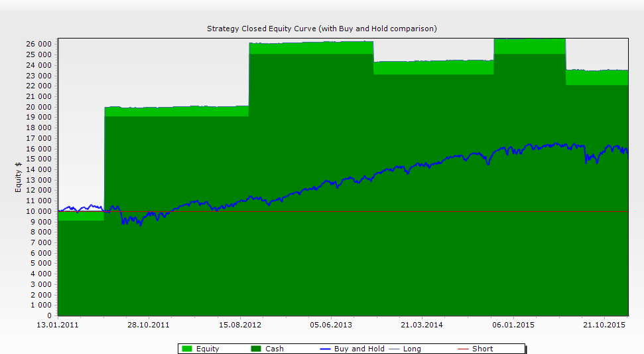The height and width of the screenshot is (354, 644).
Task: Select the "Cash" legend label
Action: (x=275, y=349)
